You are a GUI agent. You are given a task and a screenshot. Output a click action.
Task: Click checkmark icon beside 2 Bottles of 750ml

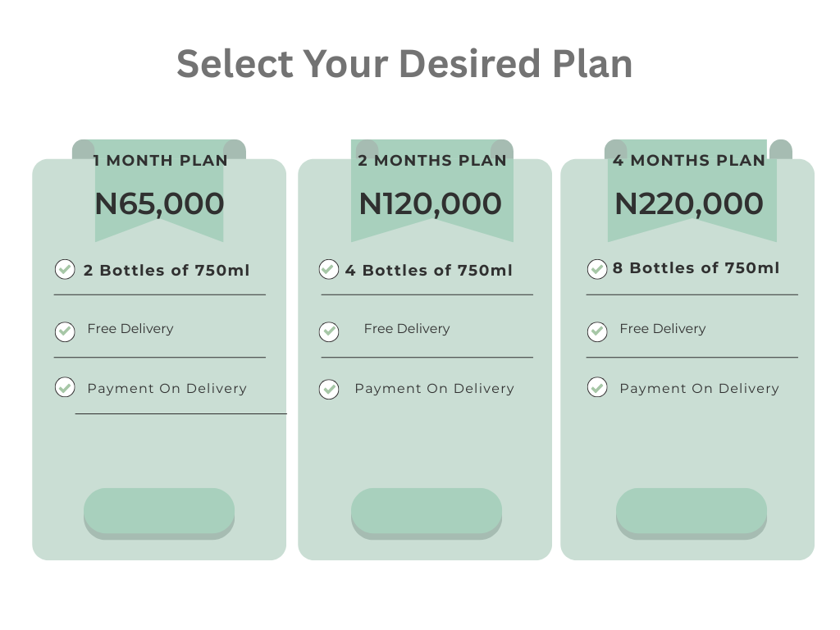point(65,269)
